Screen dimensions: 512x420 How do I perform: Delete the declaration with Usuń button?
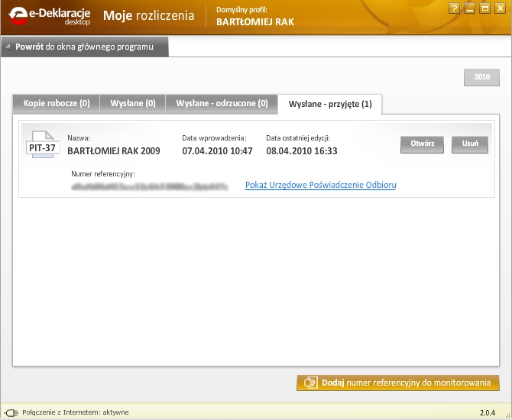click(x=470, y=144)
